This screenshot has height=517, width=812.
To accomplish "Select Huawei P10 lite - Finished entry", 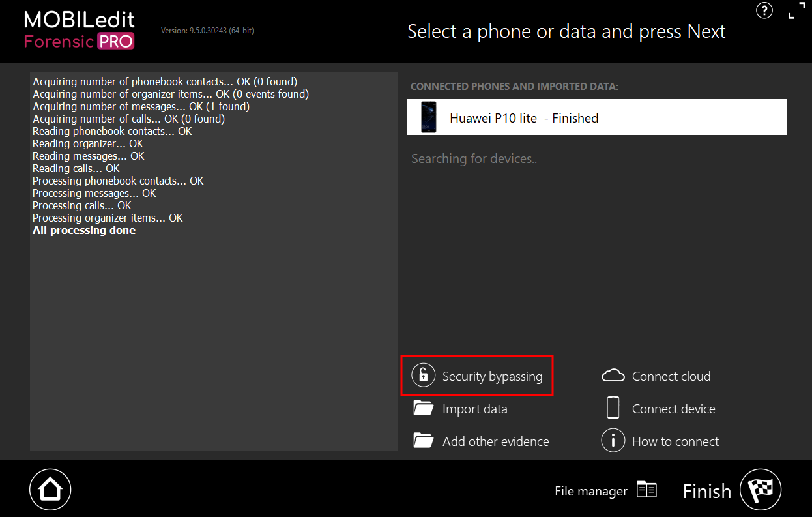I will click(x=597, y=117).
